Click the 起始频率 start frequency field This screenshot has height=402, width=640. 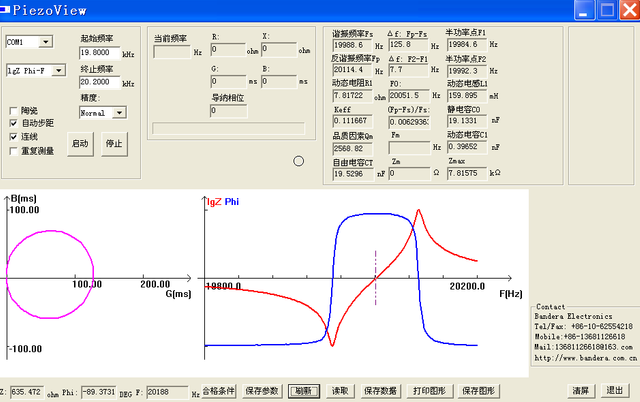coord(98,53)
